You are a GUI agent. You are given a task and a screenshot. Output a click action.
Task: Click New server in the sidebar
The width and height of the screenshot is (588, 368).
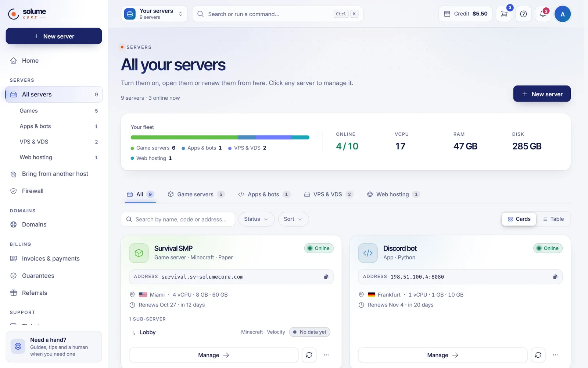(54, 36)
